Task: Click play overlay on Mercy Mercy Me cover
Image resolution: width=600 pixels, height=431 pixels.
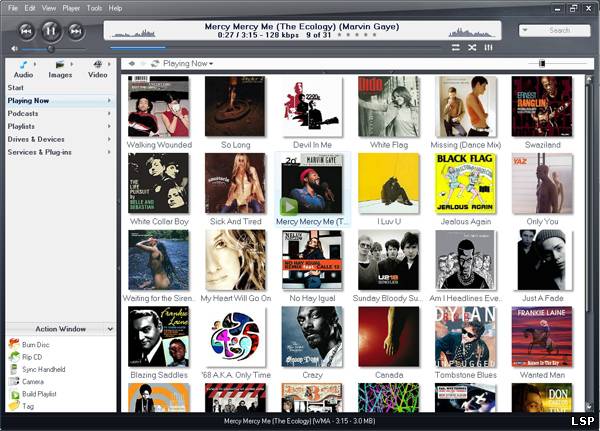Action: 289,206
